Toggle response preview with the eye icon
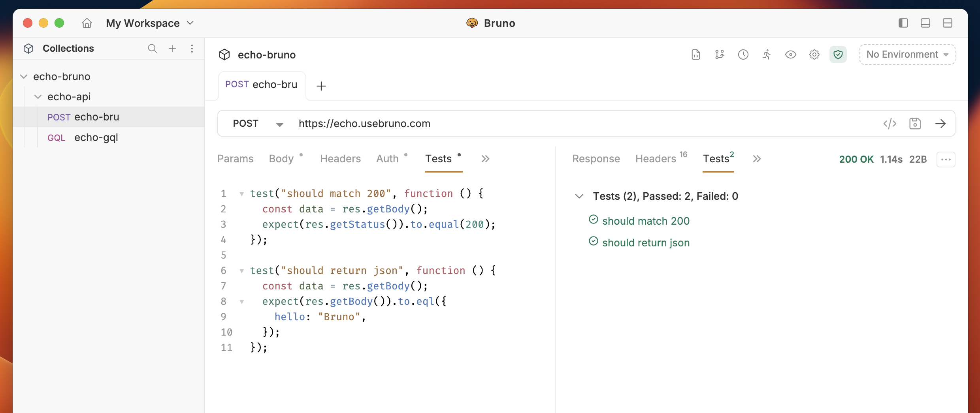 791,54
